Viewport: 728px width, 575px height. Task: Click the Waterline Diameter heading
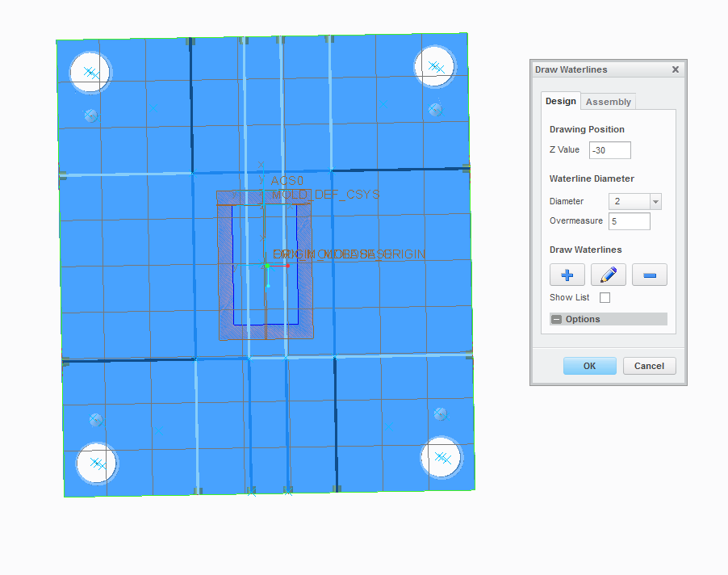592,178
